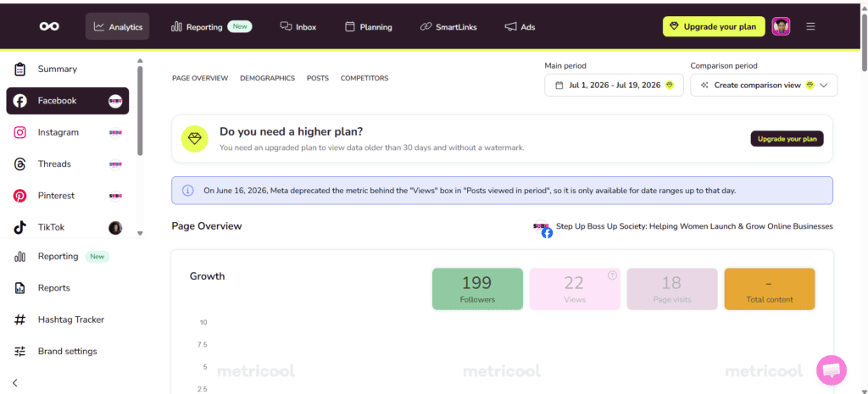
Task: Click the sidebar scroll-down arrow
Action: [140, 233]
